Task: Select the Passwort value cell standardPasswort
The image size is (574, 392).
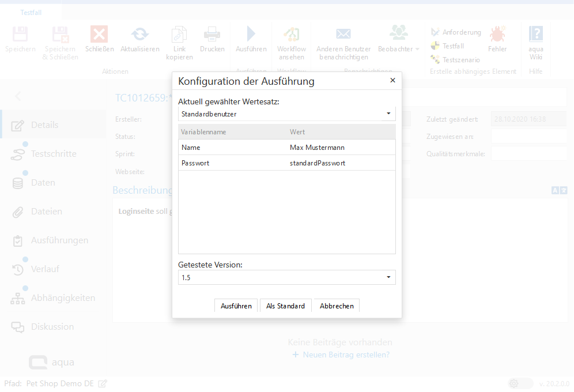Action: tap(318, 163)
